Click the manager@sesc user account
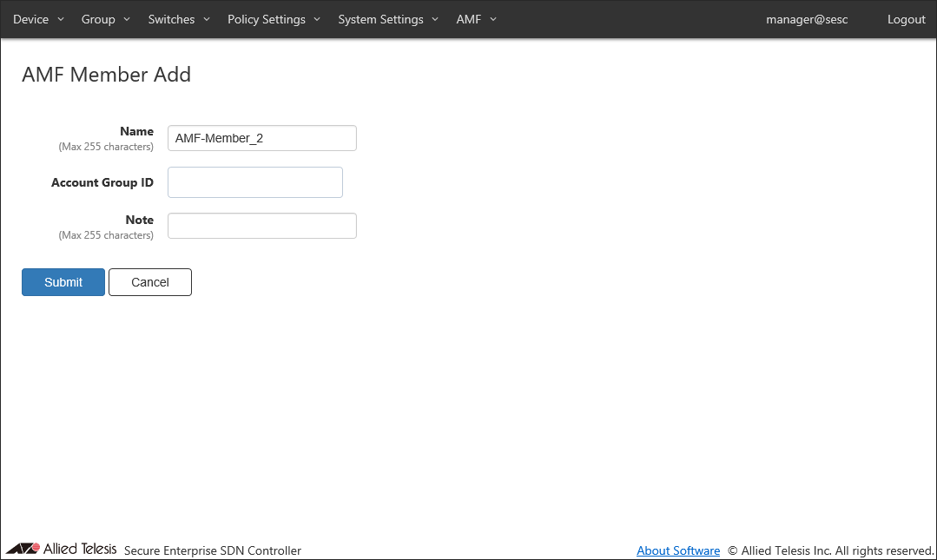The width and height of the screenshot is (937, 560). pyautogui.click(x=807, y=19)
